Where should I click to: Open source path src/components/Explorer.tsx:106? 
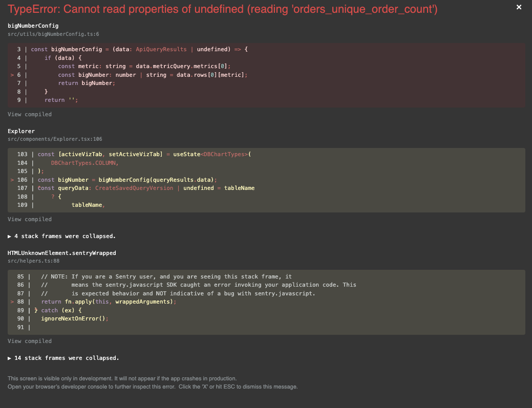click(x=55, y=139)
